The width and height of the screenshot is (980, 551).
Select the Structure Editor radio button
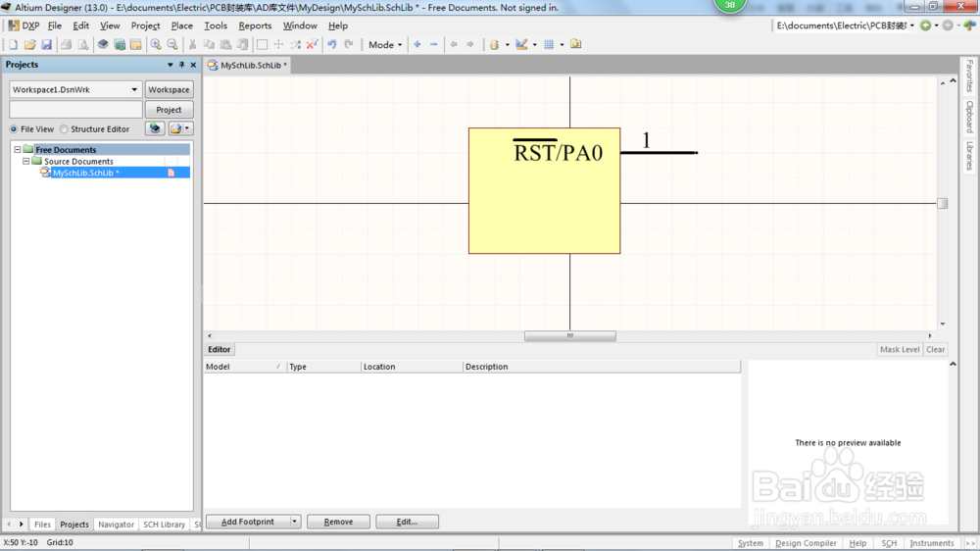pos(64,128)
